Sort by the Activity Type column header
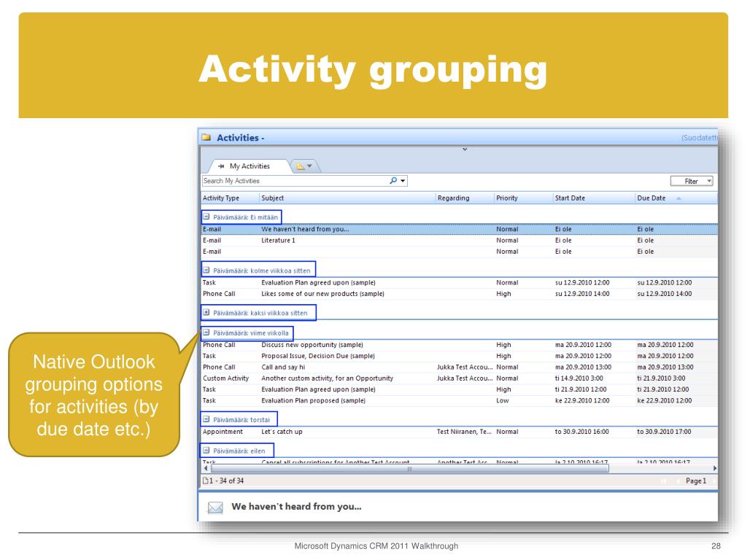Viewport: 747px width, 560px height. (230, 198)
